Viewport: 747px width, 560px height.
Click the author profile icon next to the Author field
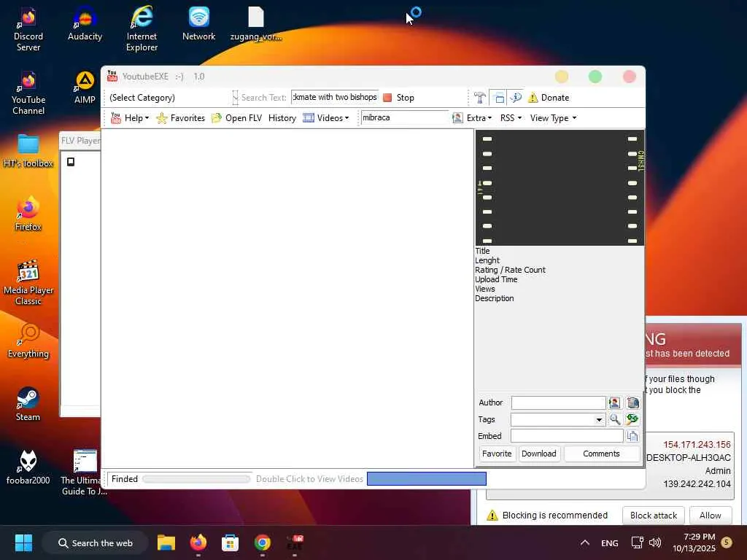[x=614, y=402]
